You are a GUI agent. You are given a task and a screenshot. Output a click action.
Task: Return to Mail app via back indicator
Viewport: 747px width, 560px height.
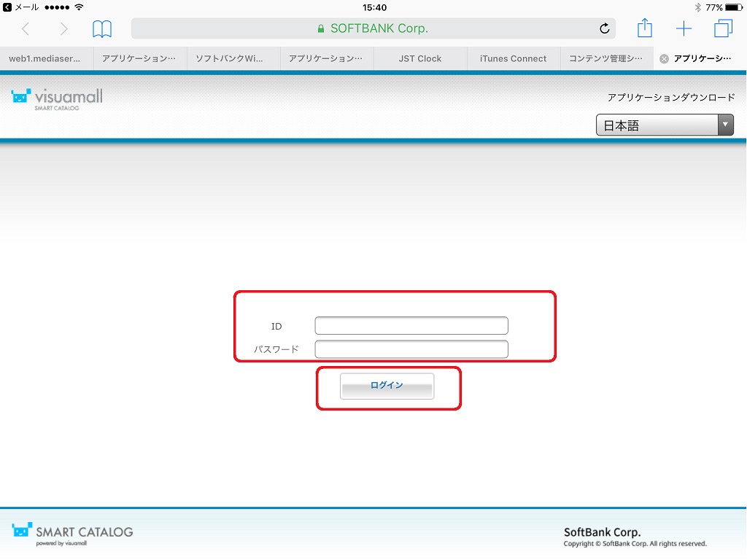coord(20,7)
